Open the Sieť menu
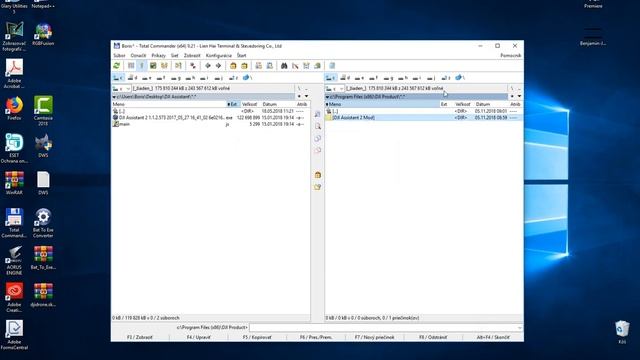640x360 pixels. click(x=175, y=56)
